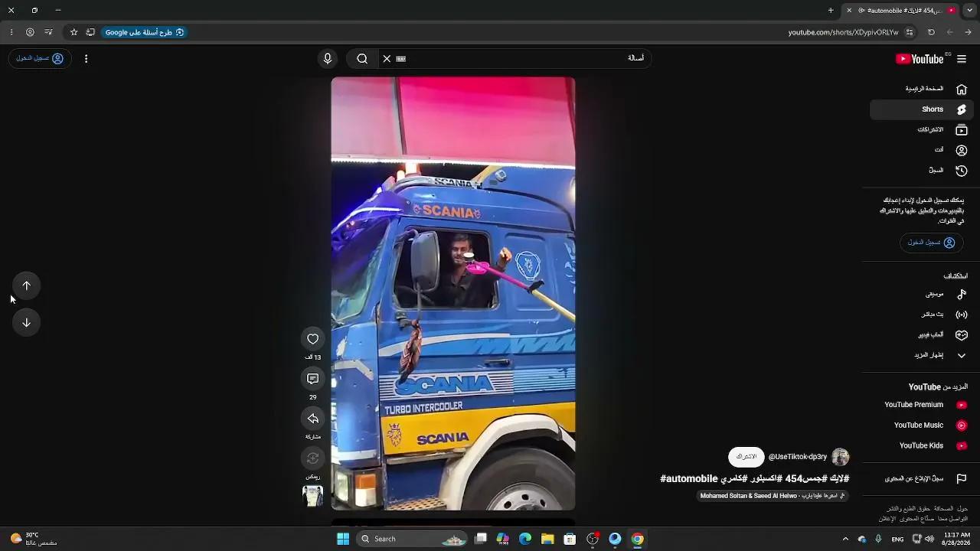Click the Scania truck video player

tap(453, 293)
